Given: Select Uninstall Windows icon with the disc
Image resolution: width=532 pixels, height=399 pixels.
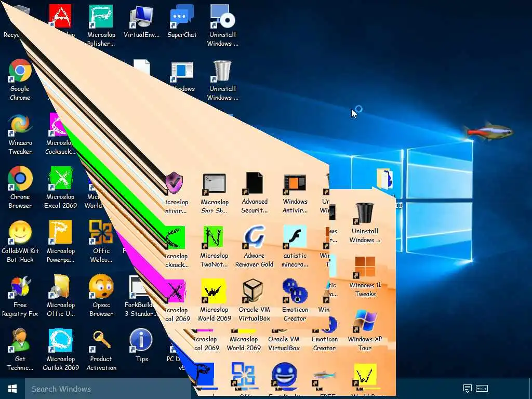Looking at the screenshot, I should coord(222,16).
